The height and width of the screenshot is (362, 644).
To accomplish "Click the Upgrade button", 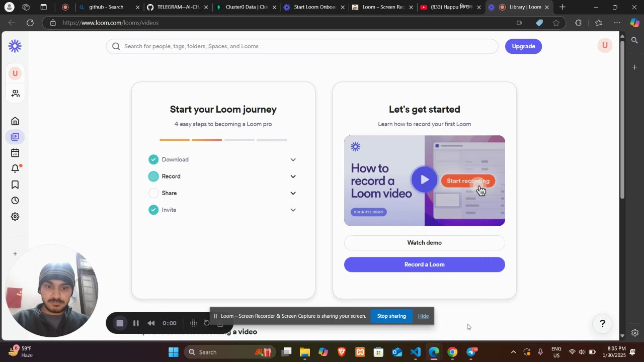I will [523, 46].
